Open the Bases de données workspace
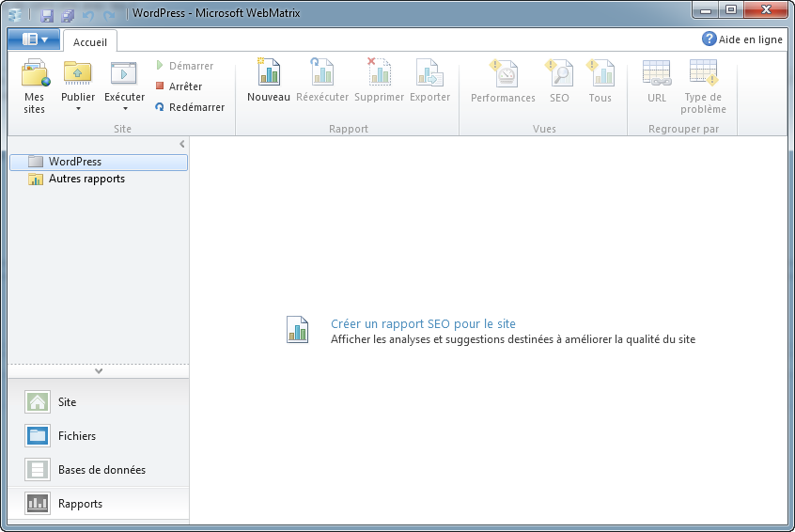Viewport: 795px width, 532px height. coord(99,470)
